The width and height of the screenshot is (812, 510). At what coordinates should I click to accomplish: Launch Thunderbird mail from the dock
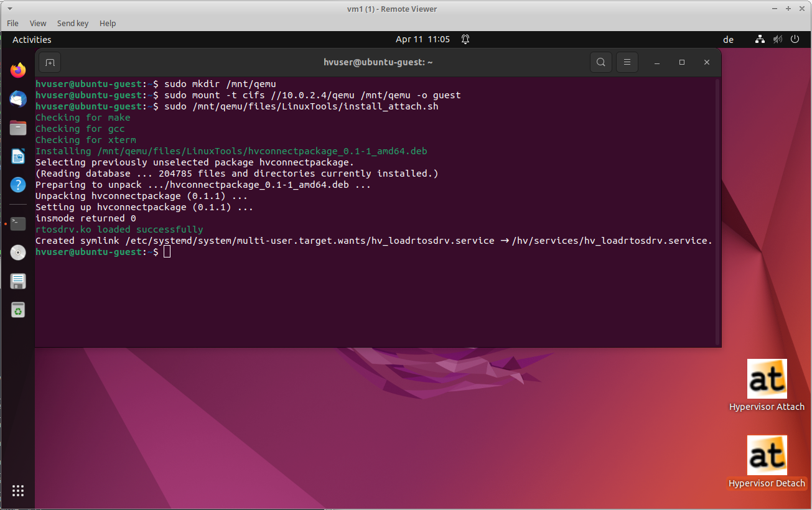(x=18, y=99)
